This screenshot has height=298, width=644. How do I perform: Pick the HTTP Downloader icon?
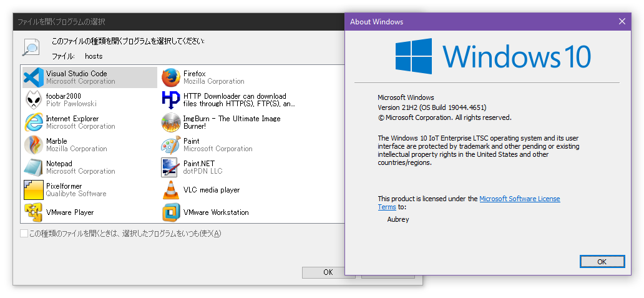(x=171, y=100)
